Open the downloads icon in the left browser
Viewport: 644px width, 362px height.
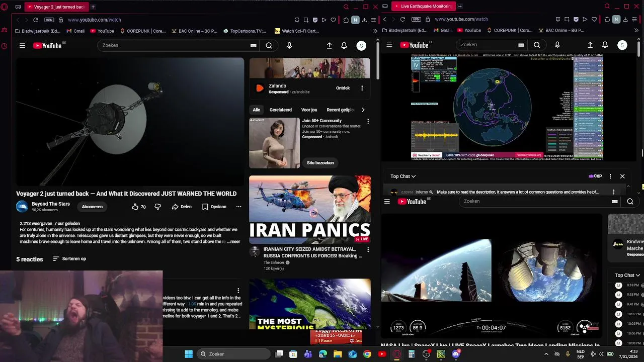tap(364, 20)
